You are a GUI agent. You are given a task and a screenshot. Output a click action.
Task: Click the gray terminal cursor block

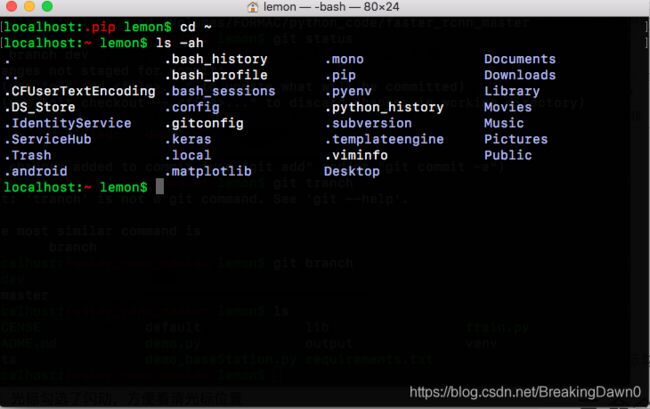coord(160,187)
